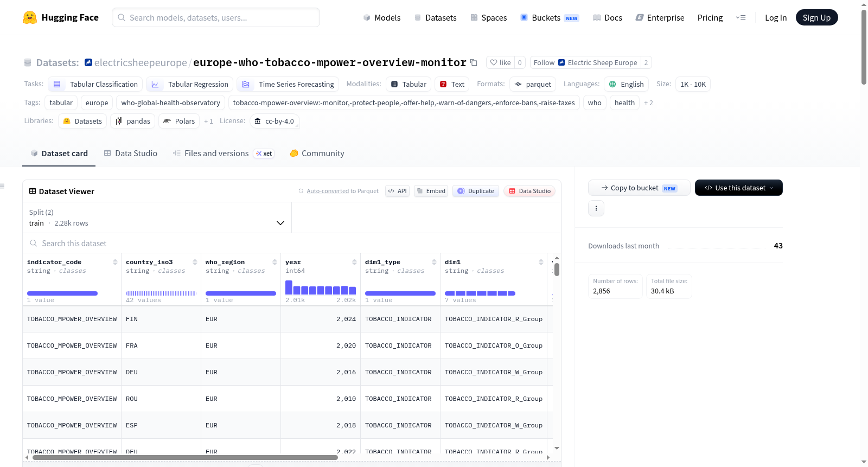Click the Electric Sheep Europe avatar icon

point(561,62)
